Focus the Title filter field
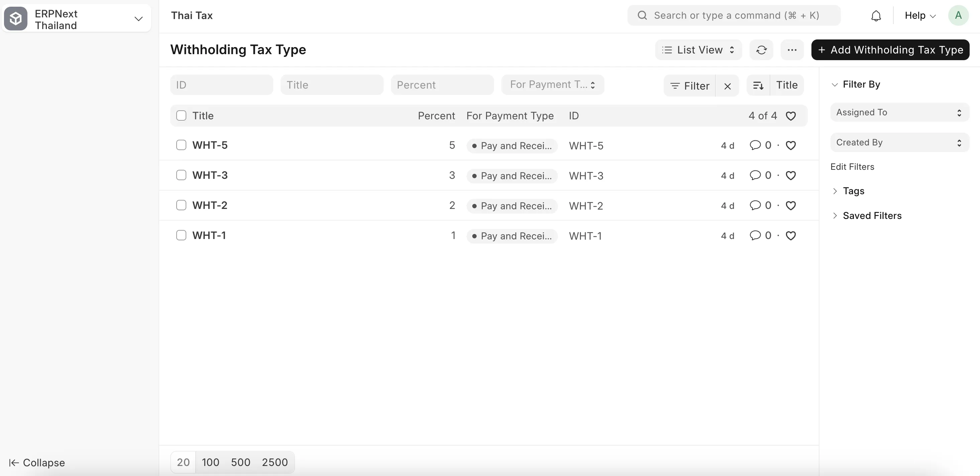This screenshot has width=980, height=476. click(332, 85)
